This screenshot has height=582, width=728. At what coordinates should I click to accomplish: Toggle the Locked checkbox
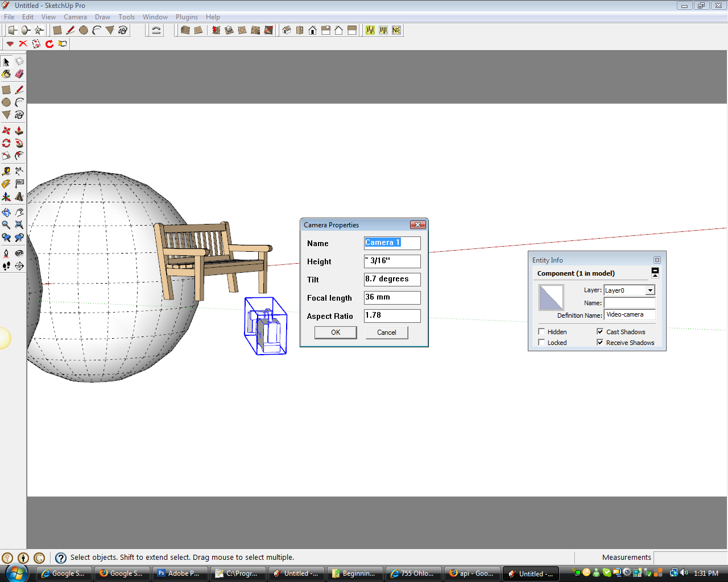point(541,342)
